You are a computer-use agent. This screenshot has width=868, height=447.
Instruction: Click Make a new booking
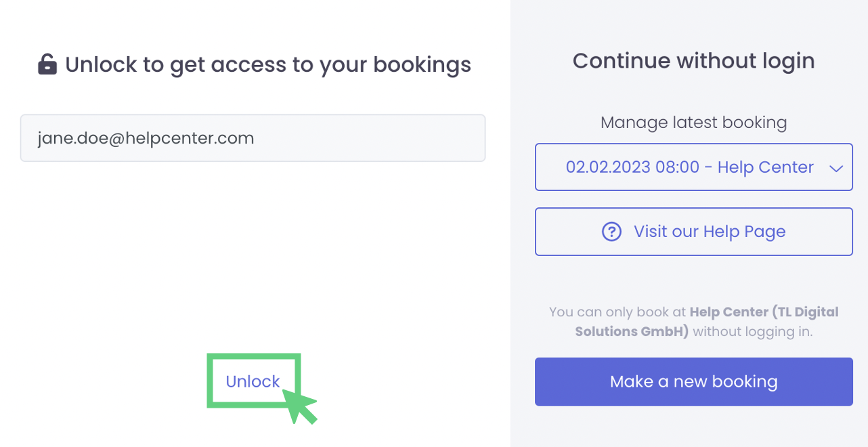click(x=693, y=382)
